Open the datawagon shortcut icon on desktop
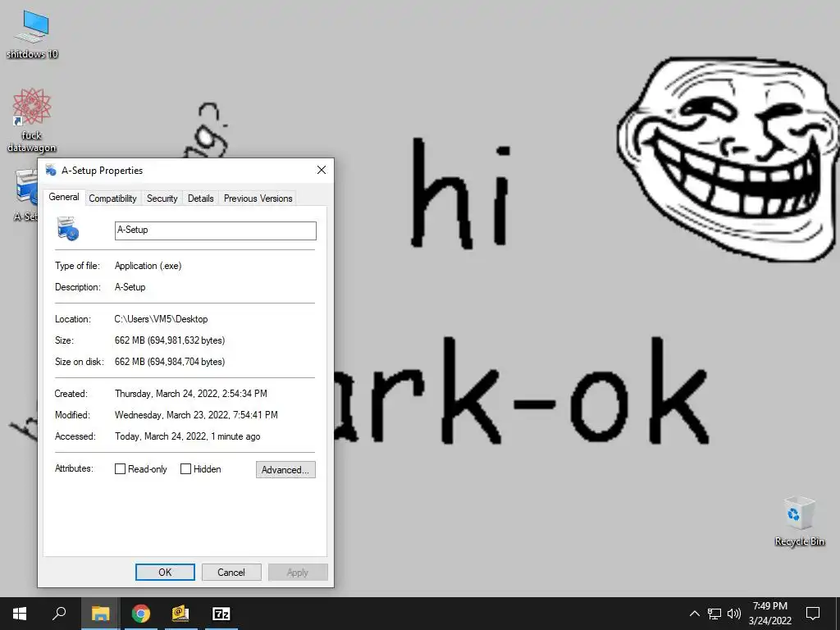840x630 pixels. tap(32, 121)
